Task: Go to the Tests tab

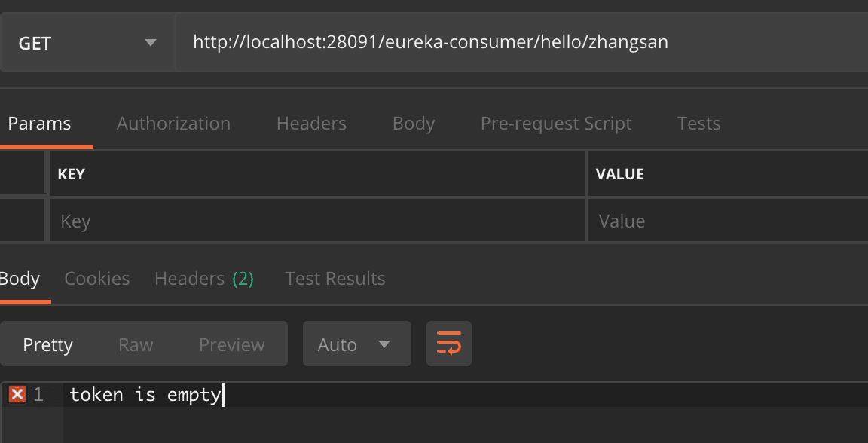Action: click(x=698, y=124)
